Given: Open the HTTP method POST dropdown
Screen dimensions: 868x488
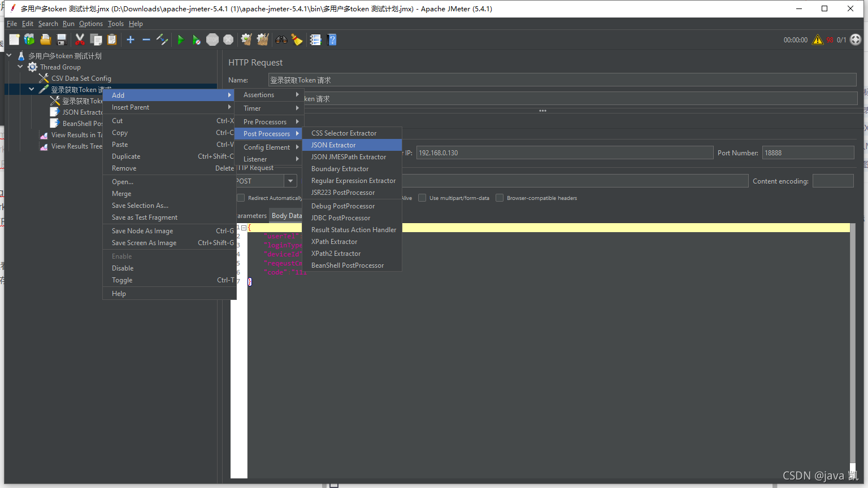Looking at the screenshot, I should [290, 181].
